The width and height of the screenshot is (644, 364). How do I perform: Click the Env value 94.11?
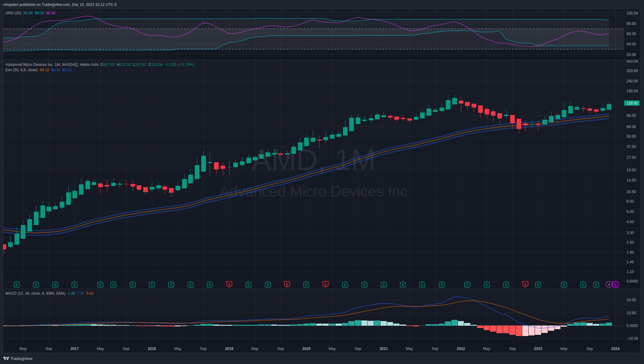(x=56, y=70)
